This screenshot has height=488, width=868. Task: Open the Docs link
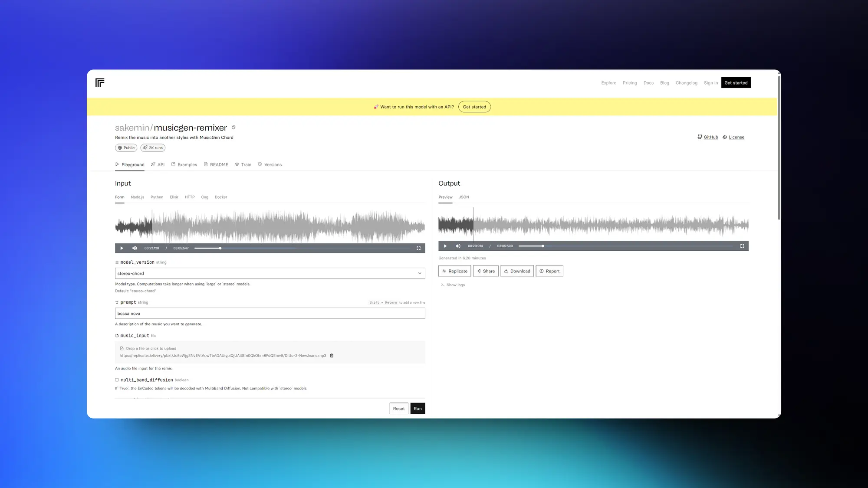648,83
